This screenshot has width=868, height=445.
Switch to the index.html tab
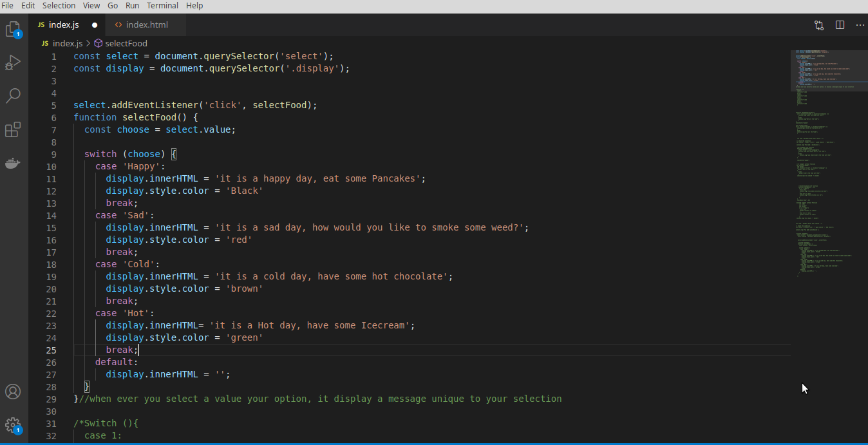(147, 25)
